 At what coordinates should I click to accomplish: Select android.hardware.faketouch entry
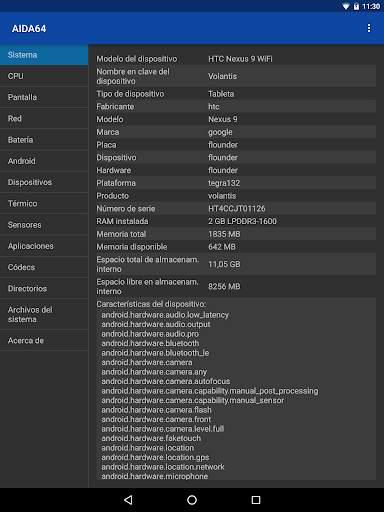[x=151, y=438]
